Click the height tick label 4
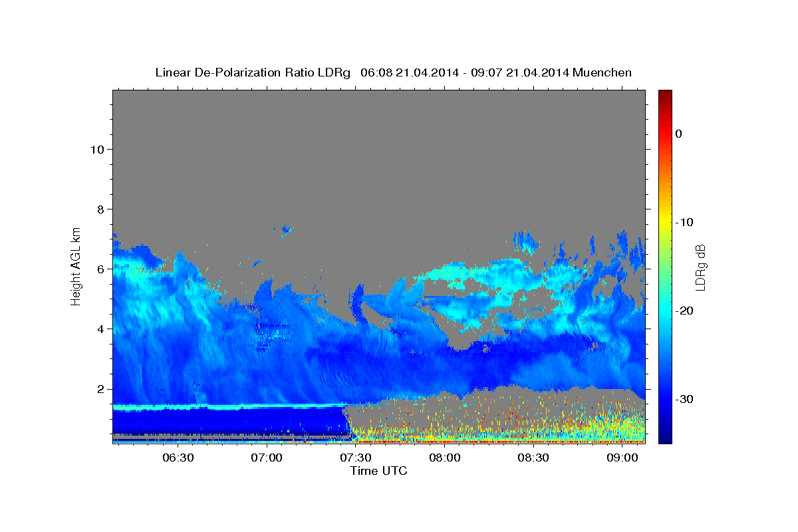This screenshot has width=798, height=532. pos(100,329)
